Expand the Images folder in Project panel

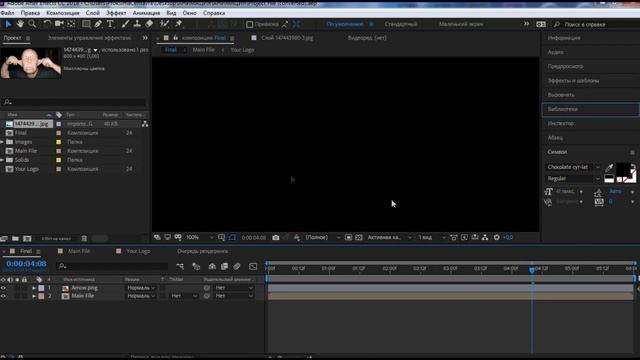coord(2,142)
